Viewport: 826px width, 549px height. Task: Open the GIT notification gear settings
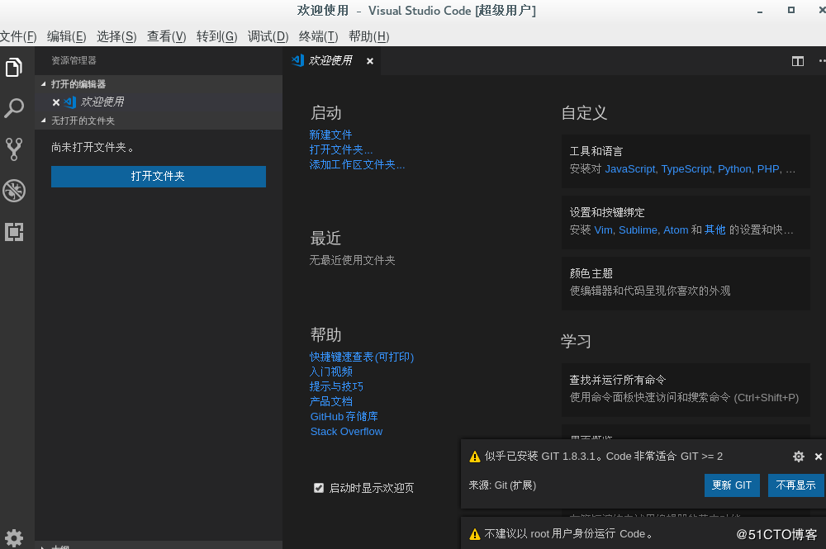tap(799, 456)
